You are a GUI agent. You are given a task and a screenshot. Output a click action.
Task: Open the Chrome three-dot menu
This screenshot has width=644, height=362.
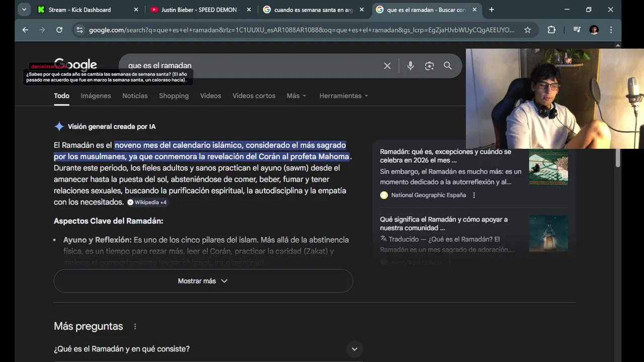(x=611, y=30)
